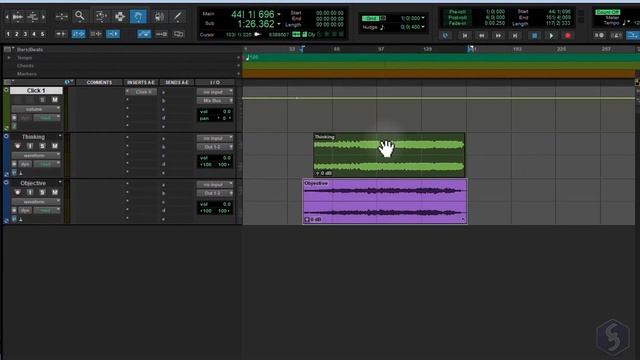Click the Rewind transport button
This screenshot has width=640, height=360.
[x=482, y=36]
